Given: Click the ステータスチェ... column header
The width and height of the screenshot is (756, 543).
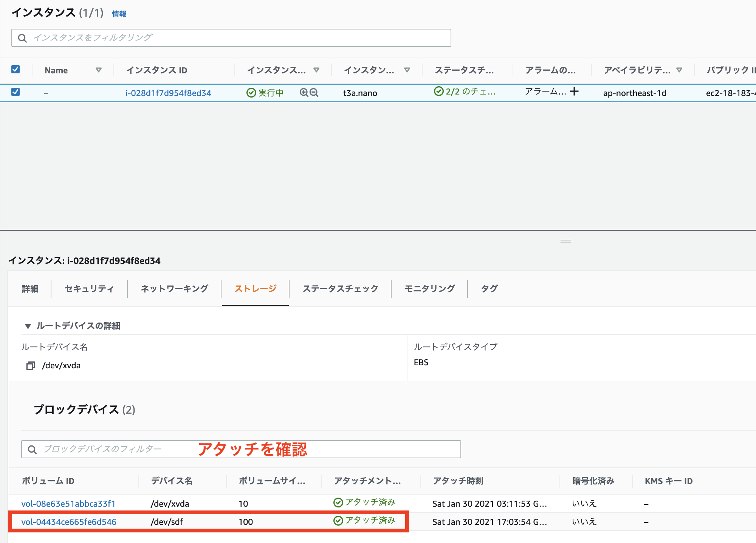Looking at the screenshot, I should 464,70.
